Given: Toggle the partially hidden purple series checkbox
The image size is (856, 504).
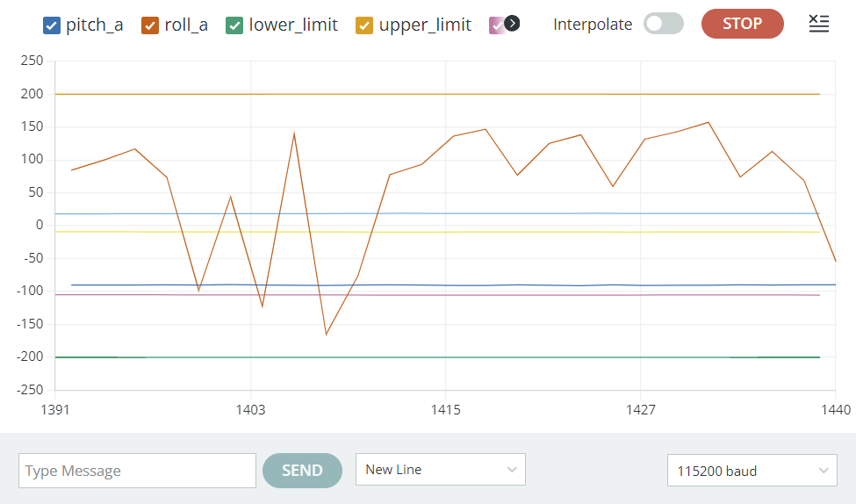Looking at the screenshot, I should (x=496, y=25).
